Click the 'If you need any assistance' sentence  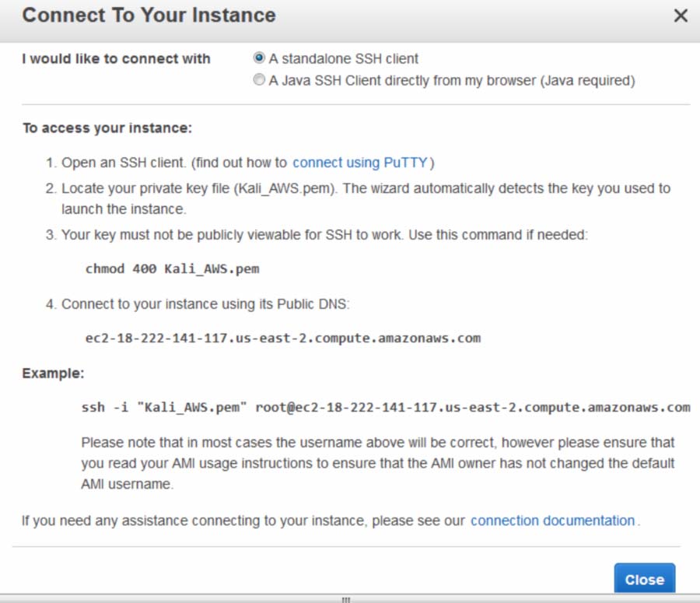[x=243, y=521]
